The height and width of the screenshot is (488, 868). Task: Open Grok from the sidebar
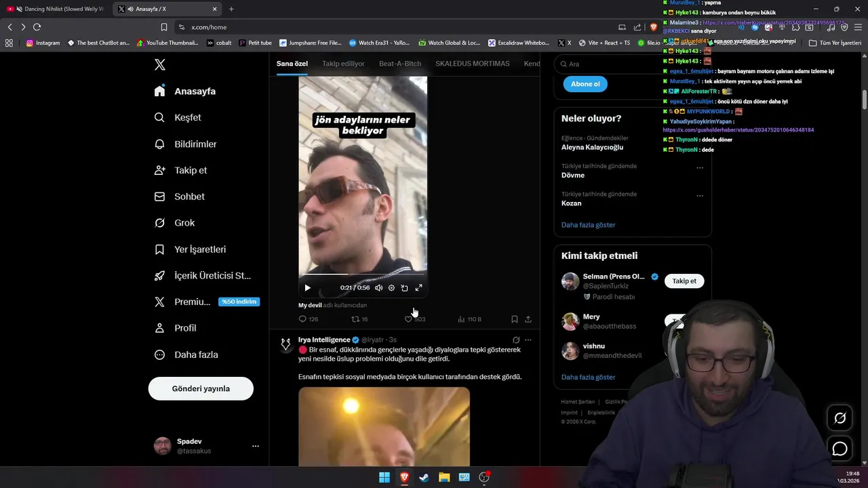coord(175,223)
